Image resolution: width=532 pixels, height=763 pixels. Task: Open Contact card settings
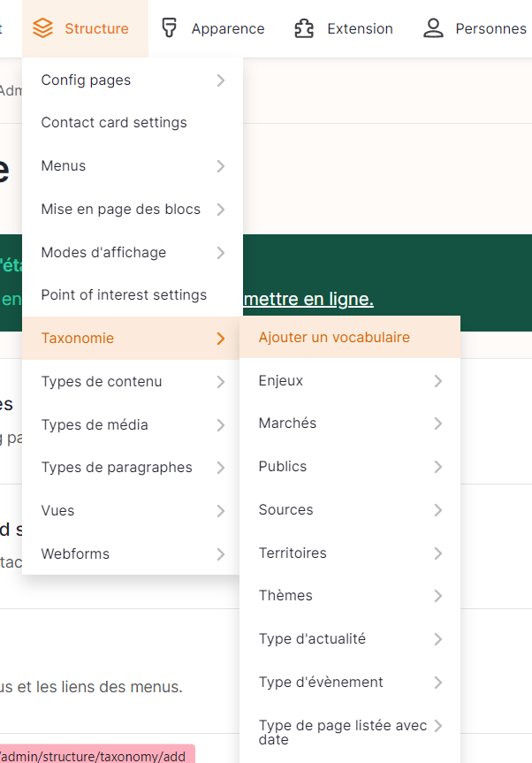[x=114, y=123]
